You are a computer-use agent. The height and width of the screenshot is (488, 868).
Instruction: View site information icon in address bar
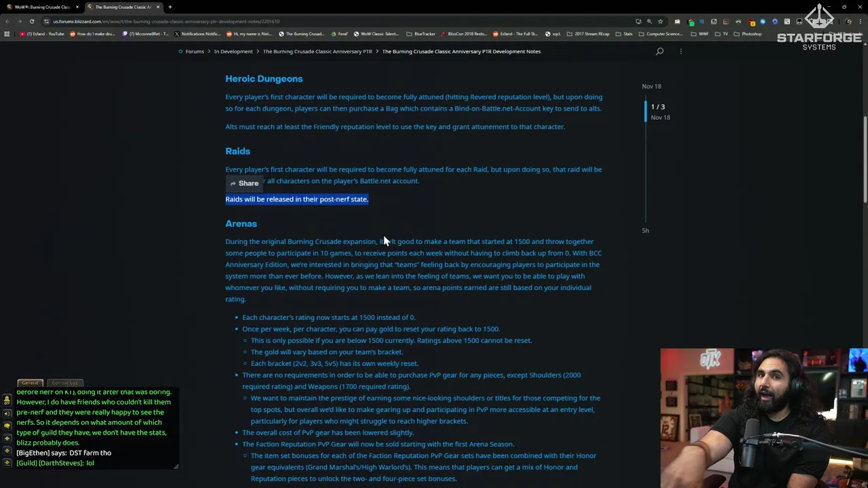[46, 21]
